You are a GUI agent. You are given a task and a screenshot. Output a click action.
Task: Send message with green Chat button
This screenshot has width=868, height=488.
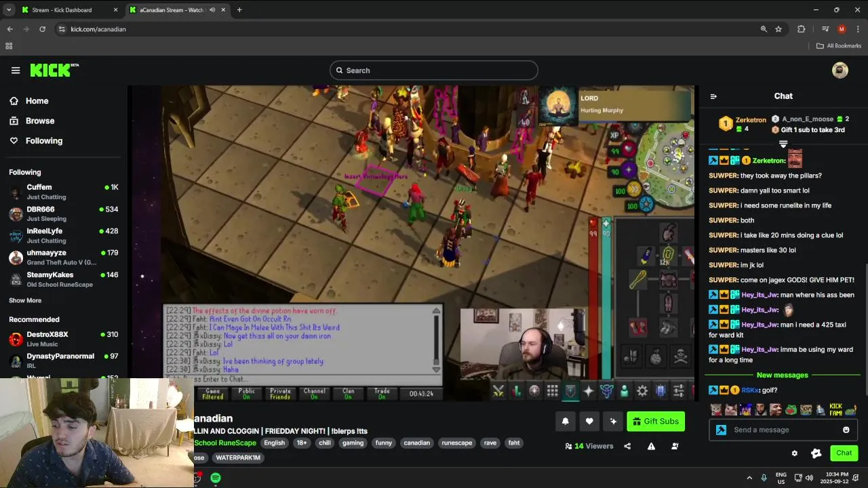844,453
